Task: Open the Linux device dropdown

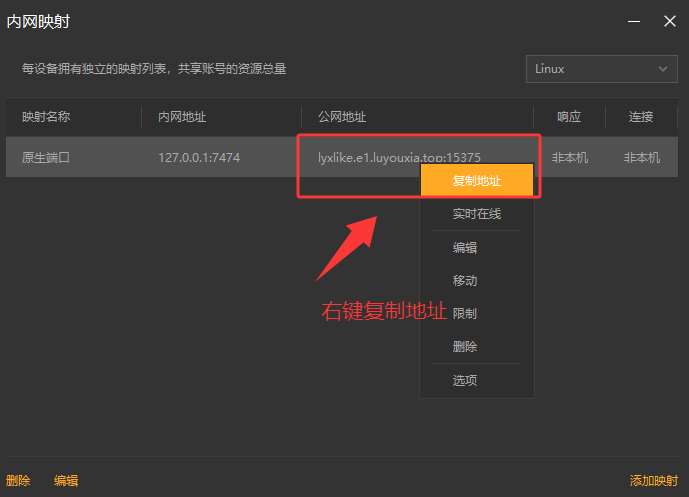Action: tap(602, 69)
